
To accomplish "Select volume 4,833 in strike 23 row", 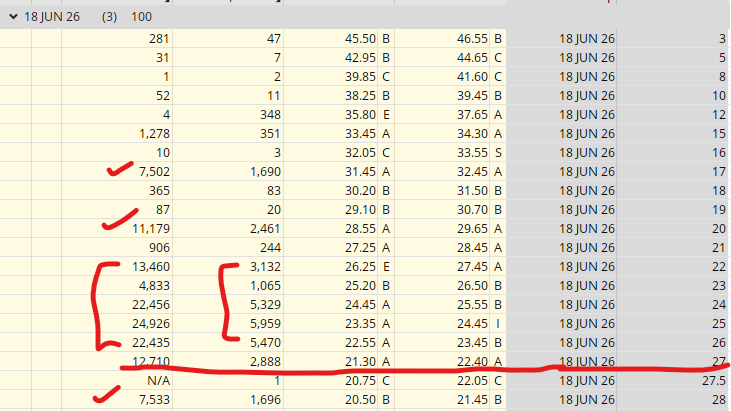I will 154,286.
